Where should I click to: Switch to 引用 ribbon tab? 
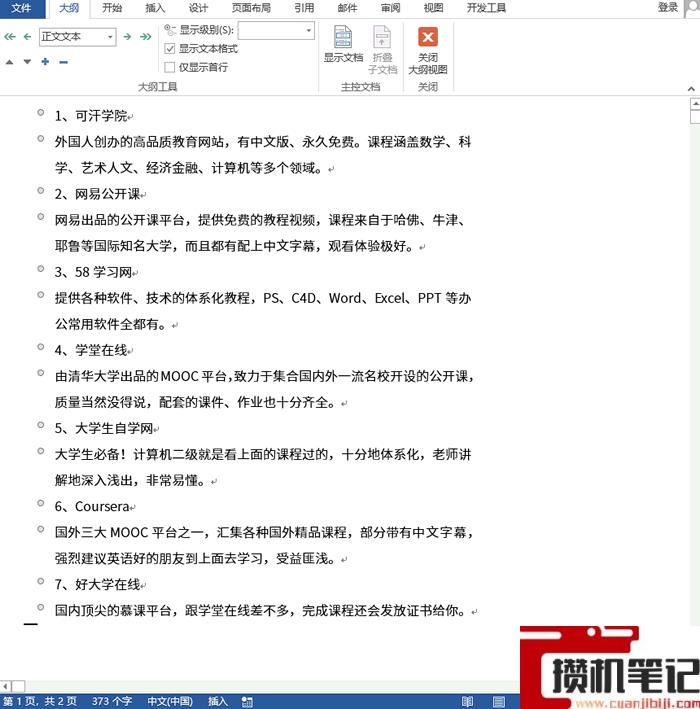pyautogui.click(x=304, y=8)
